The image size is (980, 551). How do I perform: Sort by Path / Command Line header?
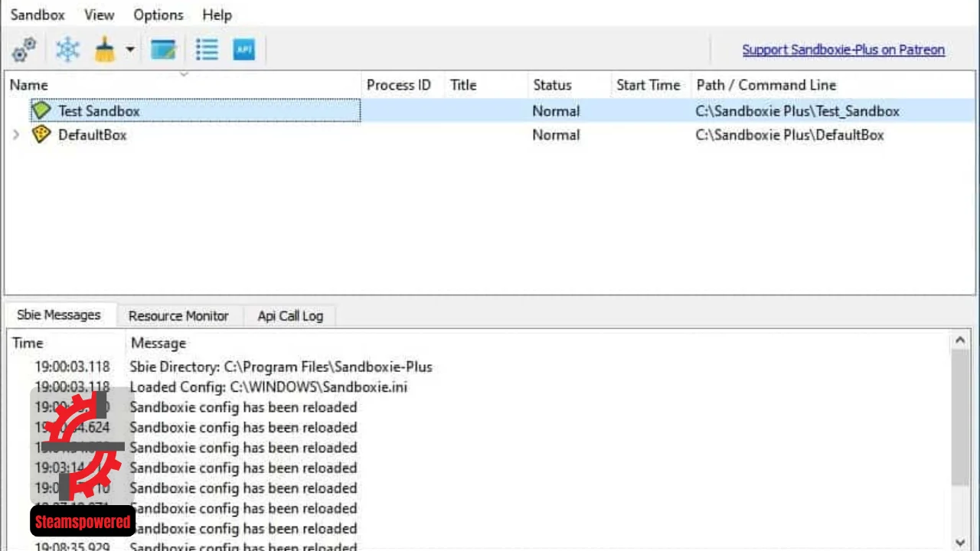pyautogui.click(x=834, y=85)
